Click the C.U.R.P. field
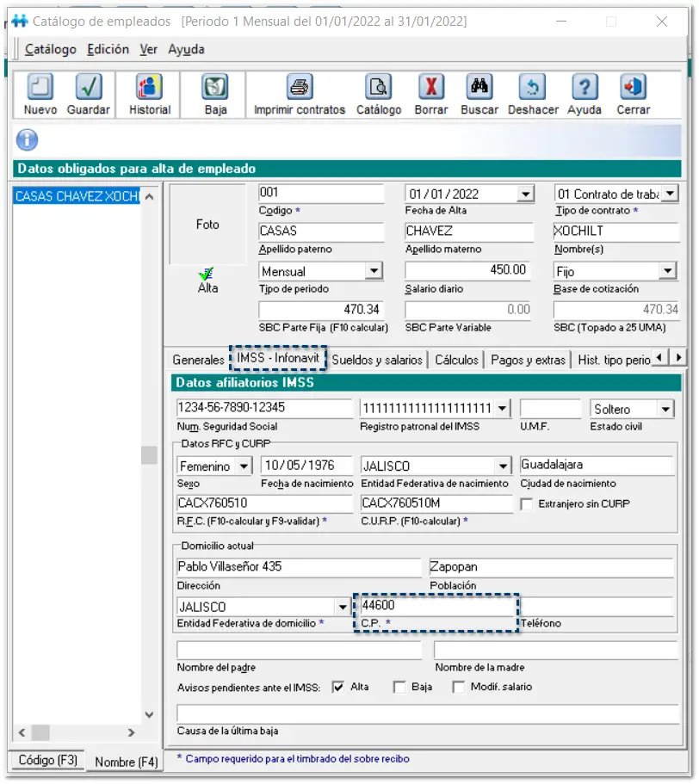 tap(436, 503)
